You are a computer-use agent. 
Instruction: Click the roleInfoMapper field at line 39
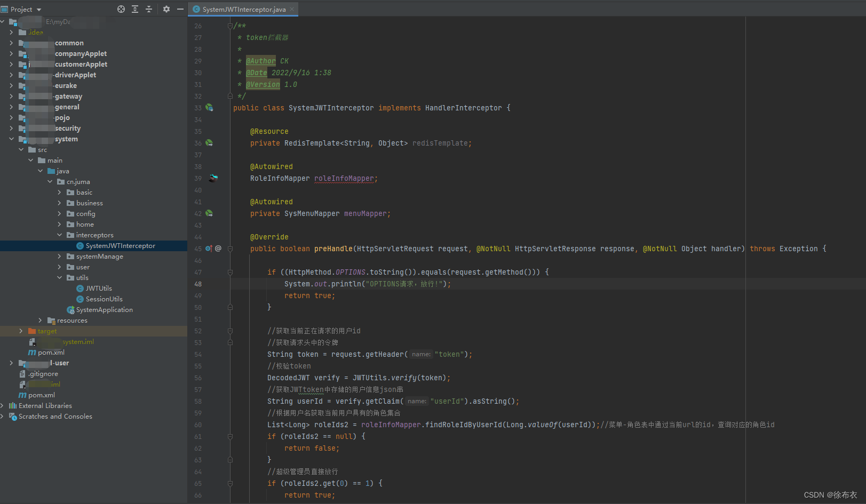click(344, 178)
